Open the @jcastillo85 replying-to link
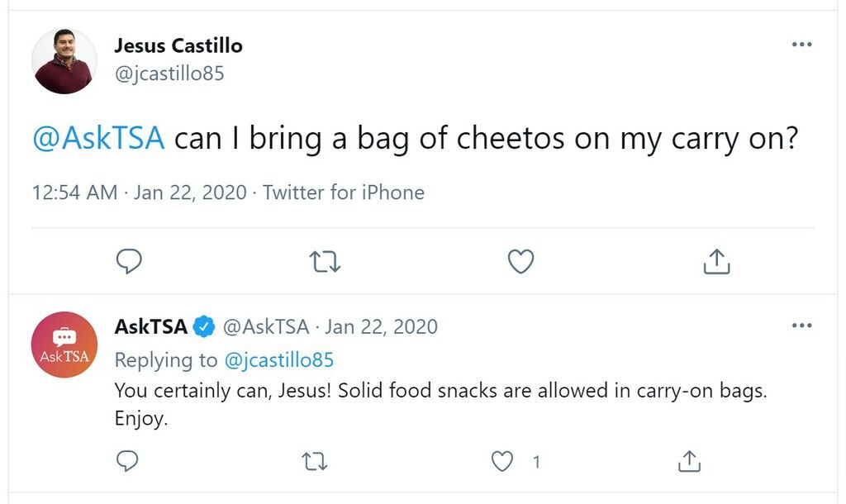Image resolution: width=846 pixels, height=504 pixels. [x=279, y=360]
